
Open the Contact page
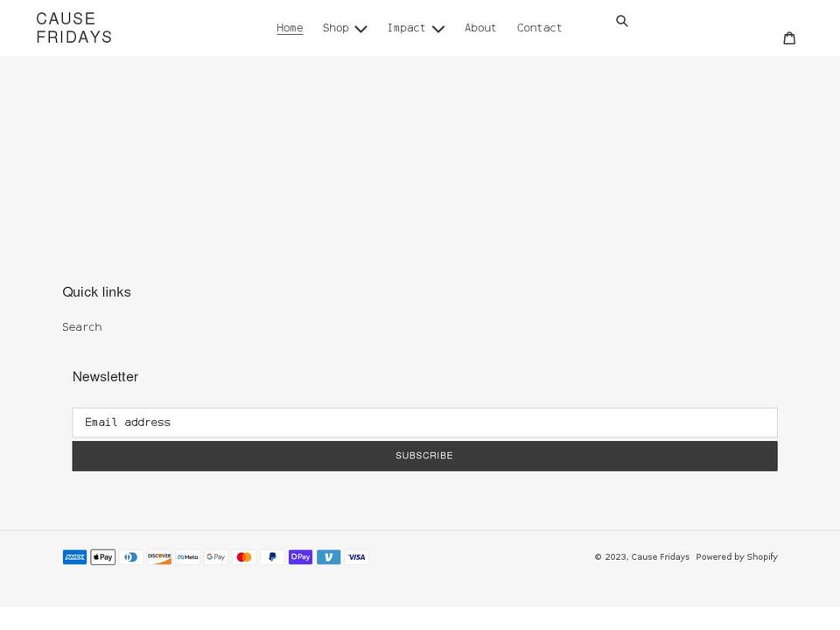(x=539, y=28)
